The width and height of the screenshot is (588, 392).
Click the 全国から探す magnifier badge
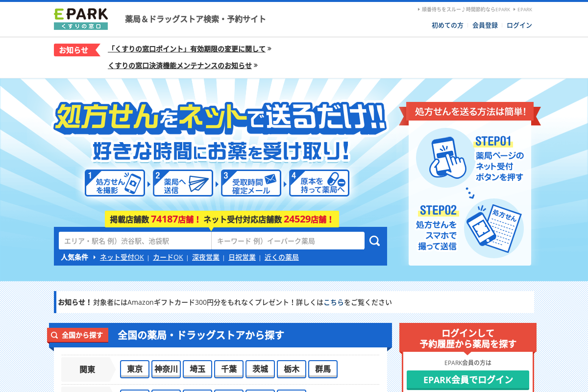[78, 335]
